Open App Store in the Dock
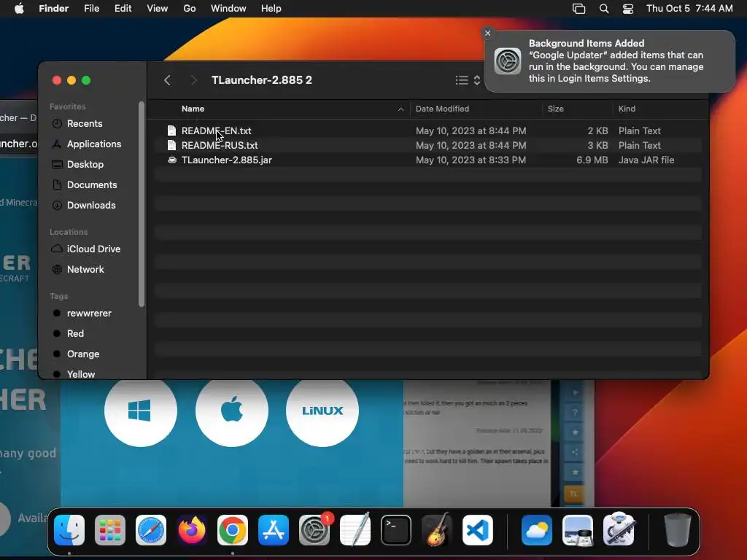The height and width of the screenshot is (560, 747). pos(274,530)
